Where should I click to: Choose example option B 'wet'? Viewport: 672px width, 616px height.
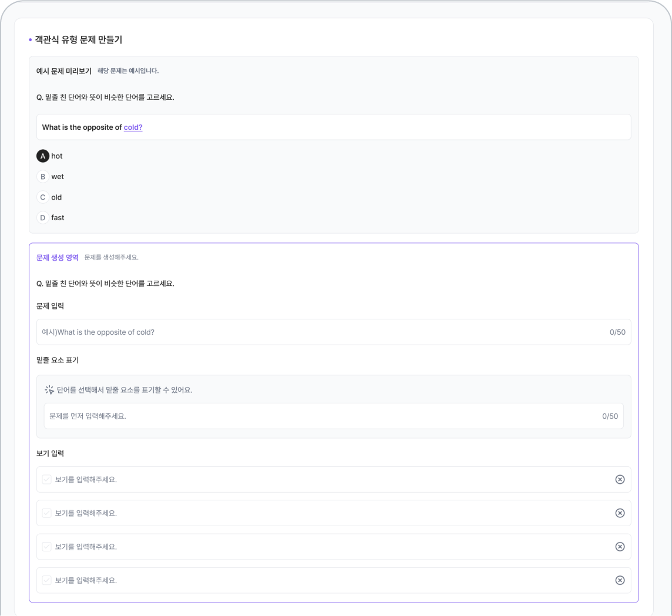point(43,177)
